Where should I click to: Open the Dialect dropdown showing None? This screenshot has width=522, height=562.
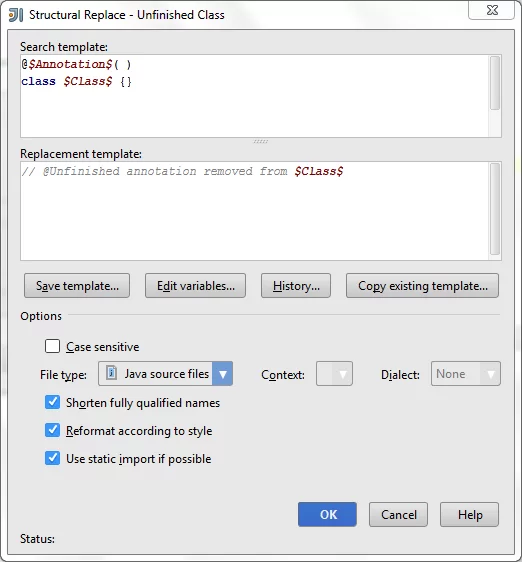[x=466, y=374]
